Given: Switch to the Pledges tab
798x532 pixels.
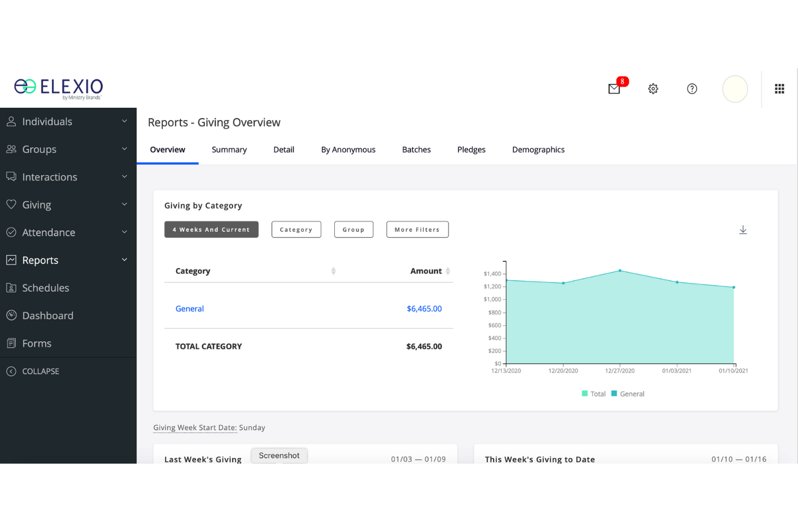Looking at the screenshot, I should (471, 150).
